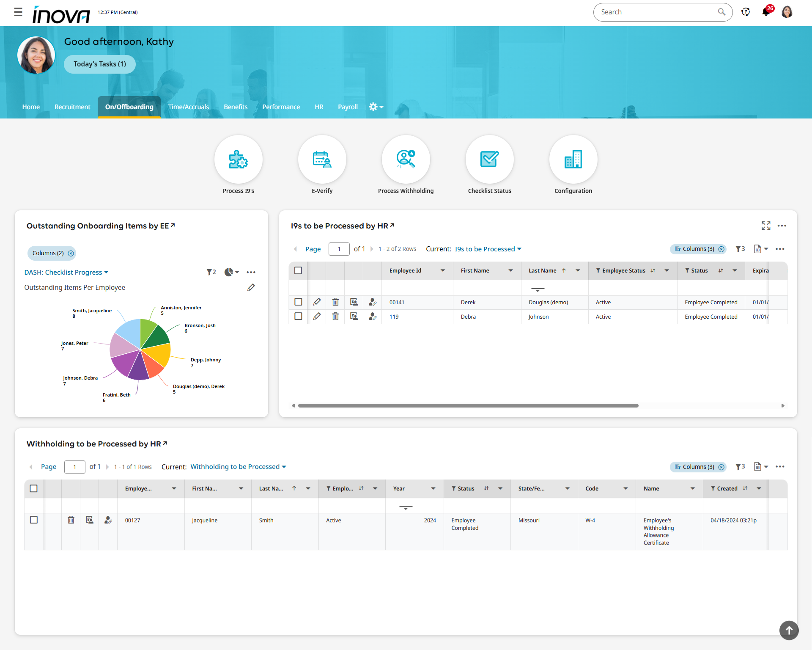This screenshot has width=812, height=650.
Task: Select the checkbox for Debra Johnson's row
Action: coord(298,317)
